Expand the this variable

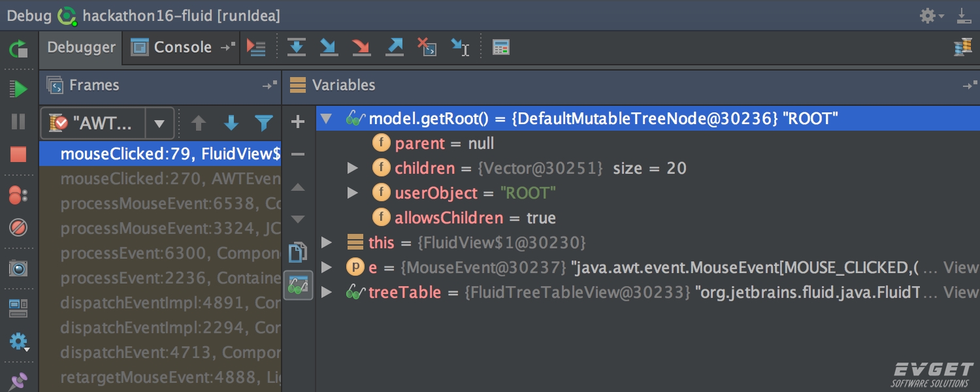pos(327,243)
